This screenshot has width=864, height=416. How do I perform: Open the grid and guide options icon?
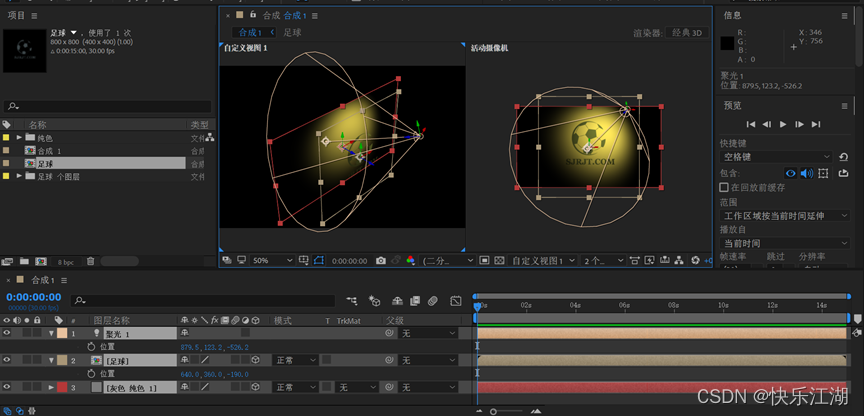(303, 260)
